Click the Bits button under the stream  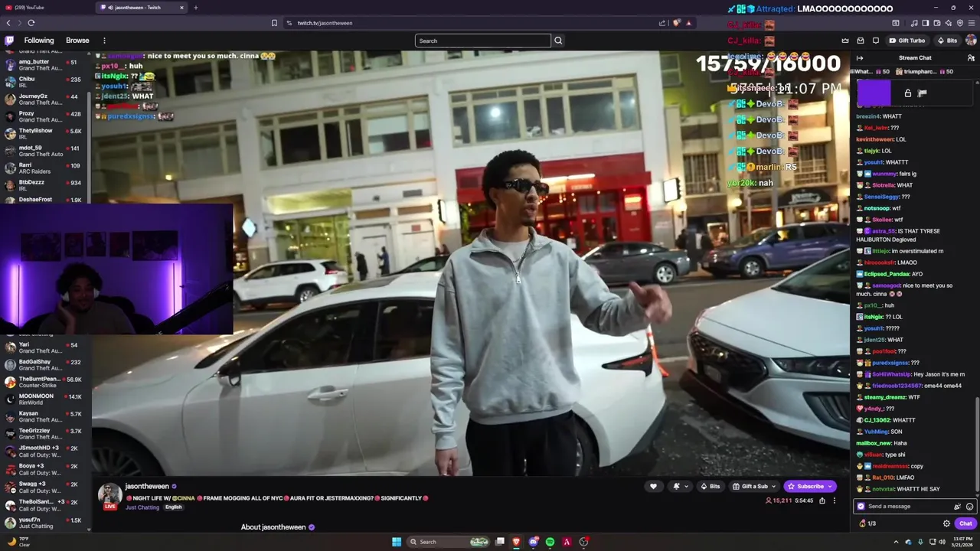(710, 486)
